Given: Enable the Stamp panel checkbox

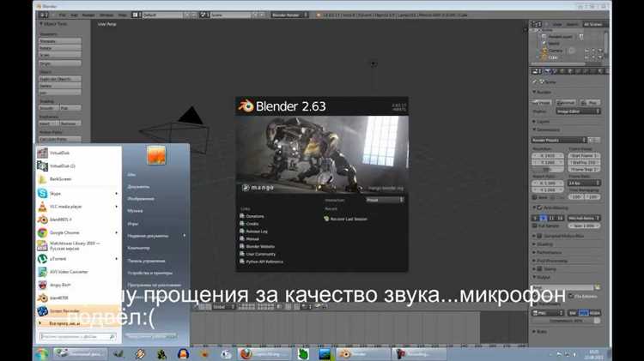Looking at the screenshot, I should pyautogui.click(x=539, y=269).
